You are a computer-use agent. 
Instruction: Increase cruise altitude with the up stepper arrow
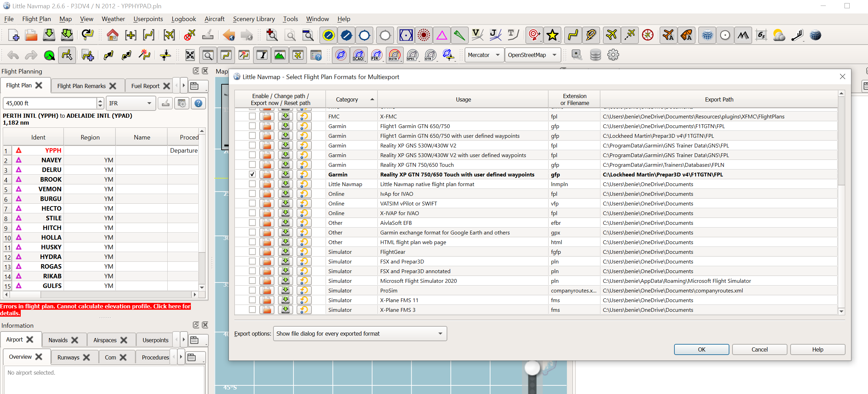pos(100,100)
